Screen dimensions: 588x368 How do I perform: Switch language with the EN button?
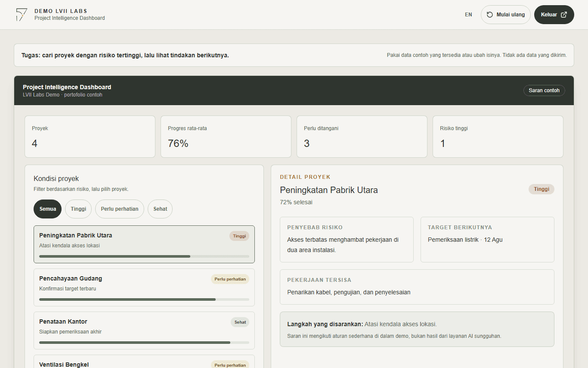click(x=468, y=15)
